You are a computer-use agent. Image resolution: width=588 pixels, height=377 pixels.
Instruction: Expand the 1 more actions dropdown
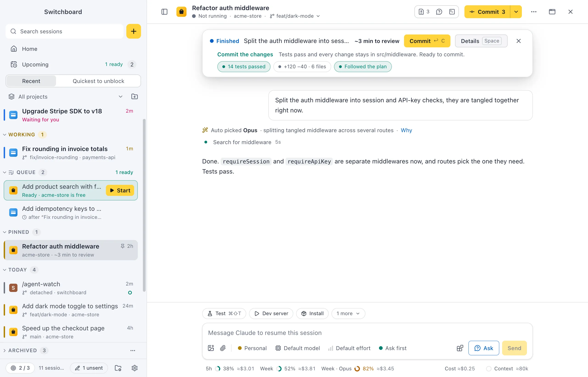tap(348, 313)
